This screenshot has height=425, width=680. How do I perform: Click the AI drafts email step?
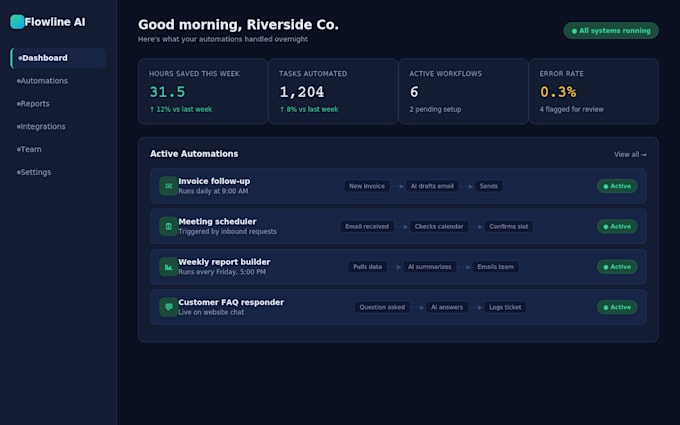tap(432, 186)
